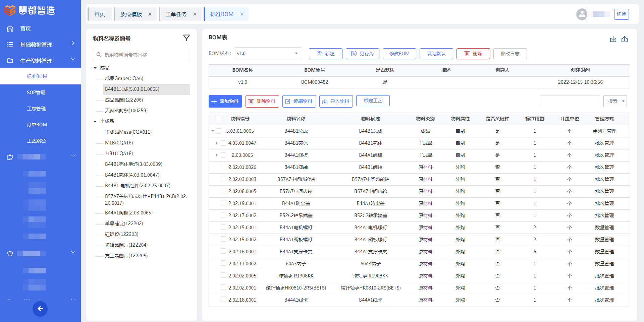Click the 设为默认 button

point(436,54)
